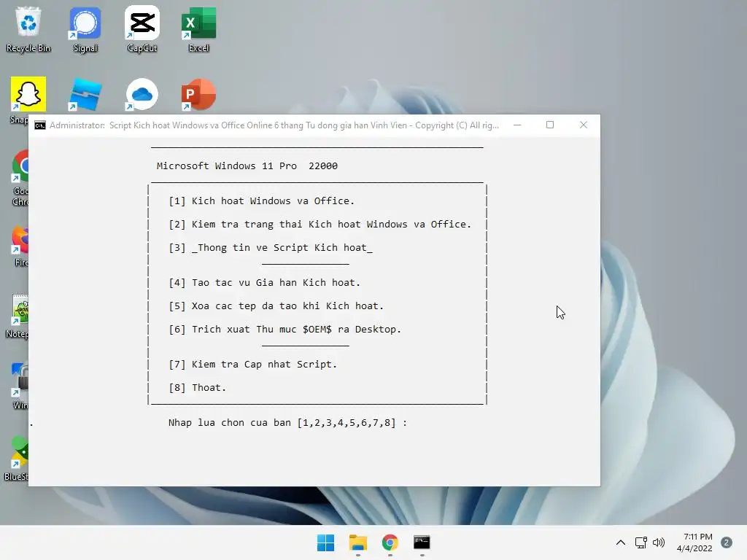The image size is (747, 560).
Task: Click the cmd icon in window title bar
Action: pyautogui.click(x=40, y=125)
